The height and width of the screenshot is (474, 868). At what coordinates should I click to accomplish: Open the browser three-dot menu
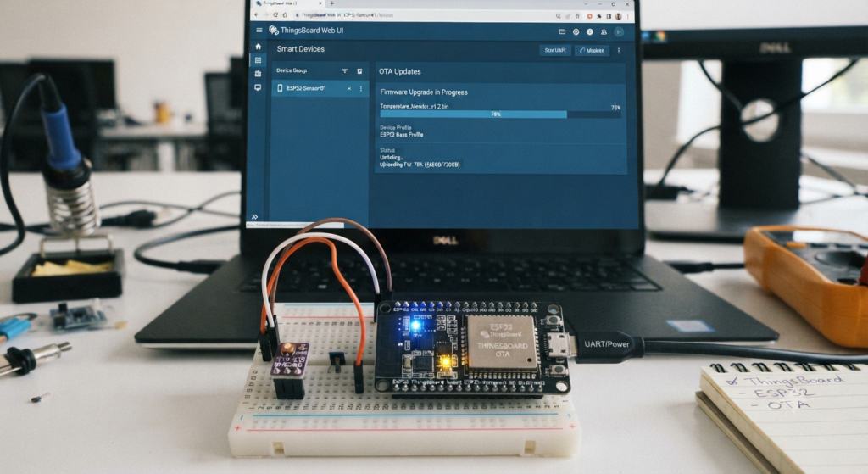[628, 16]
